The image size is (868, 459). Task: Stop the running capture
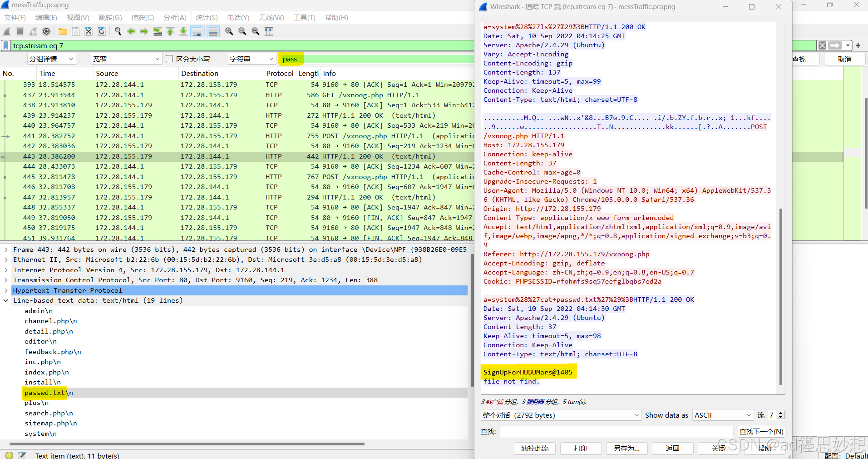click(20, 31)
